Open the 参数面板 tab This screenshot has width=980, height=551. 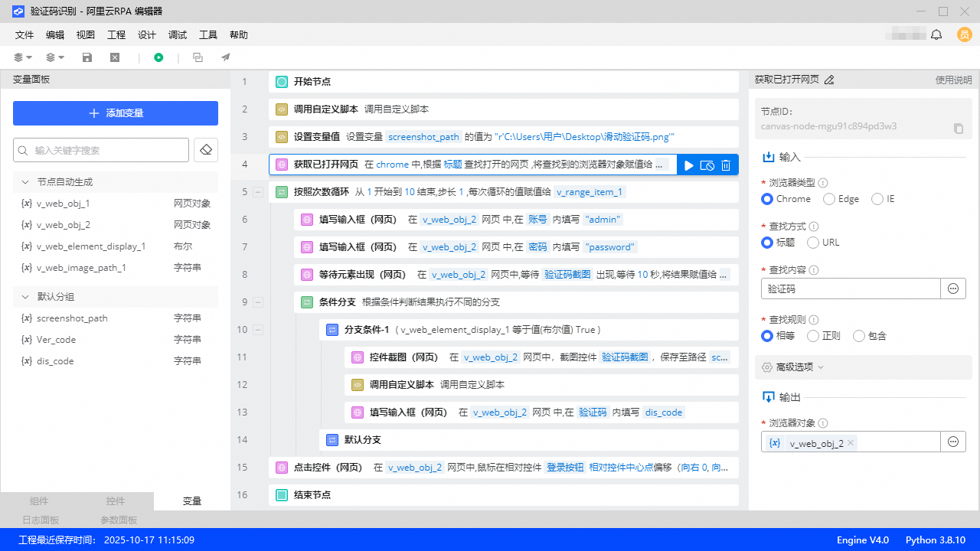click(x=119, y=520)
